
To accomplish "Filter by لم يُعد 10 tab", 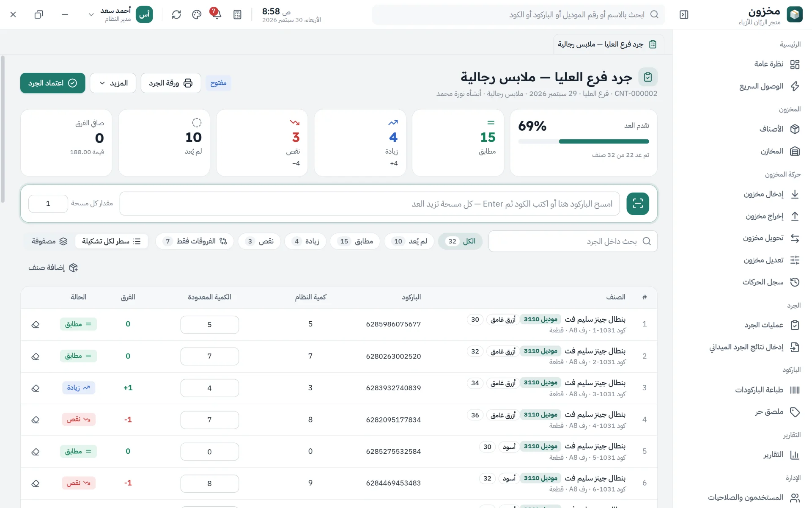I will pos(409,241).
